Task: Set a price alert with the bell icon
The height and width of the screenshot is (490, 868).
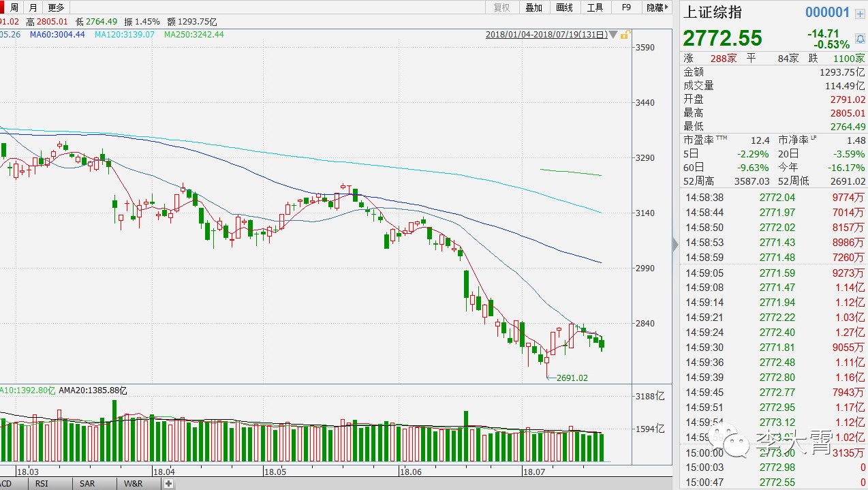Action: coord(860,39)
